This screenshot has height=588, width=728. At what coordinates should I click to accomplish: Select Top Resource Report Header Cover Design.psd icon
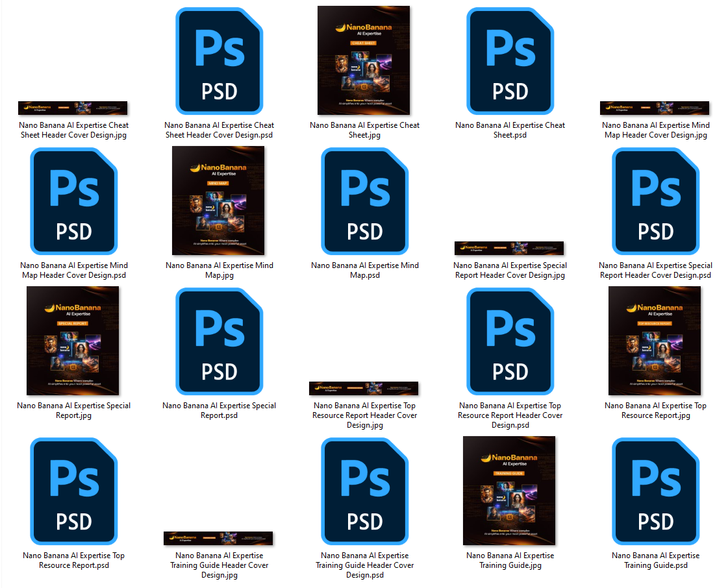tap(510, 342)
